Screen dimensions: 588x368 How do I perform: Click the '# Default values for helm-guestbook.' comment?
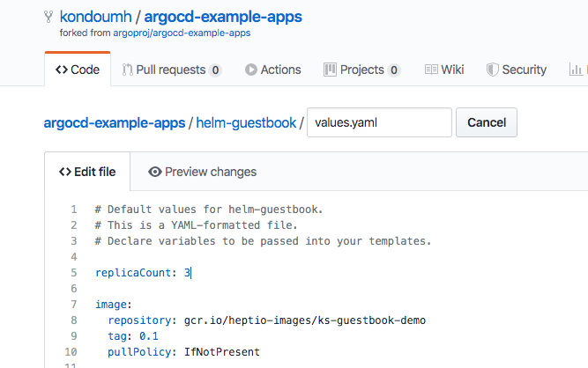click(209, 210)
